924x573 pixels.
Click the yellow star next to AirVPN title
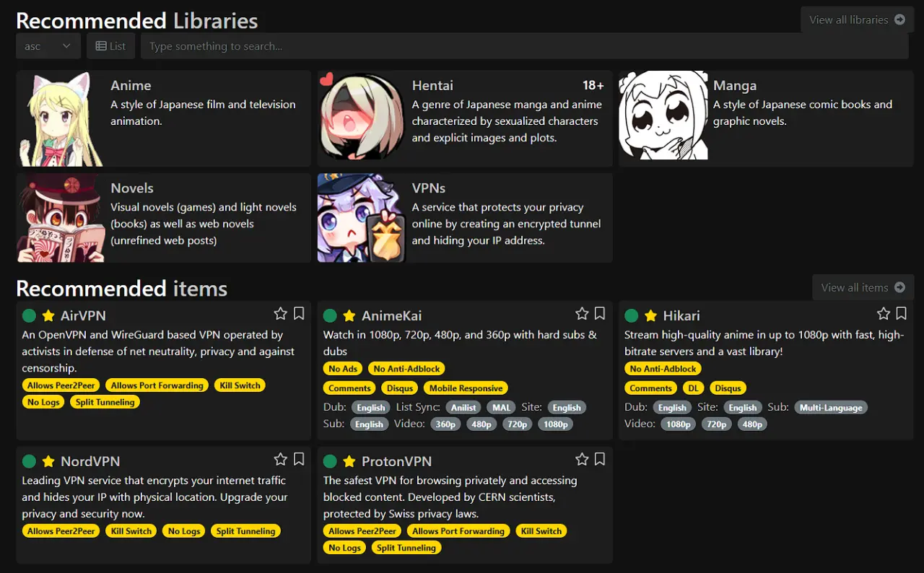(x=48, y=316)
